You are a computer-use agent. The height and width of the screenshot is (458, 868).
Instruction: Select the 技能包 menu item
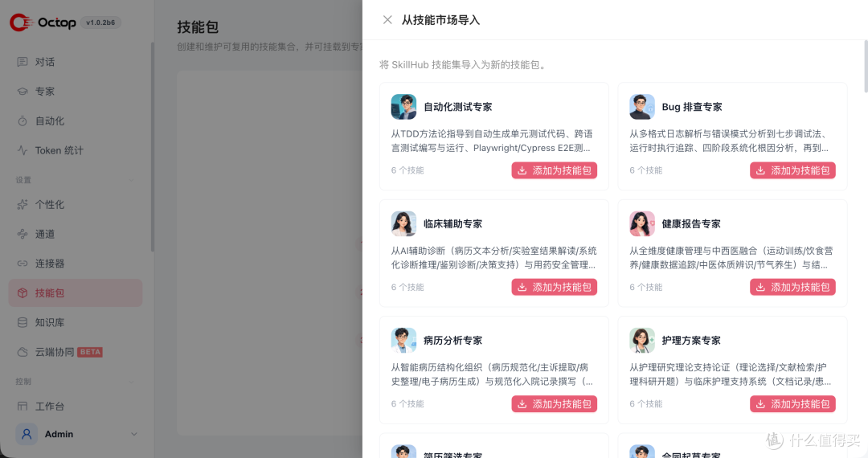(76, 292)
